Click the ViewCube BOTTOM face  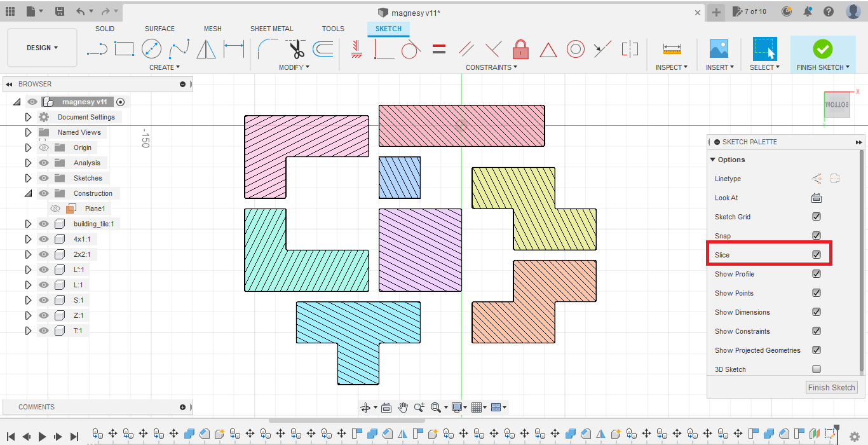coord(837,104)
